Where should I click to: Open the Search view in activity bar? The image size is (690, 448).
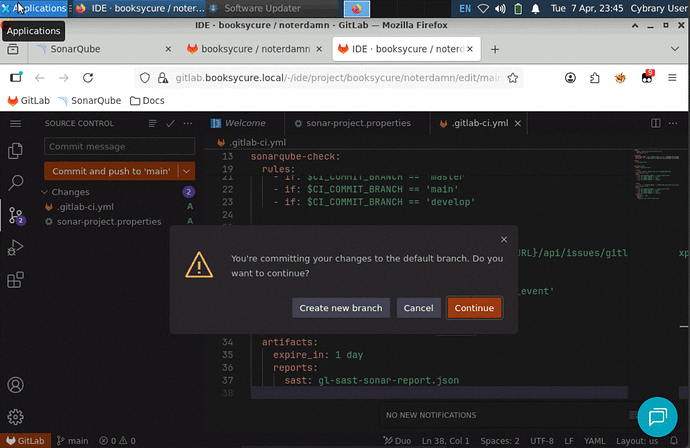[x=15, y=183]
